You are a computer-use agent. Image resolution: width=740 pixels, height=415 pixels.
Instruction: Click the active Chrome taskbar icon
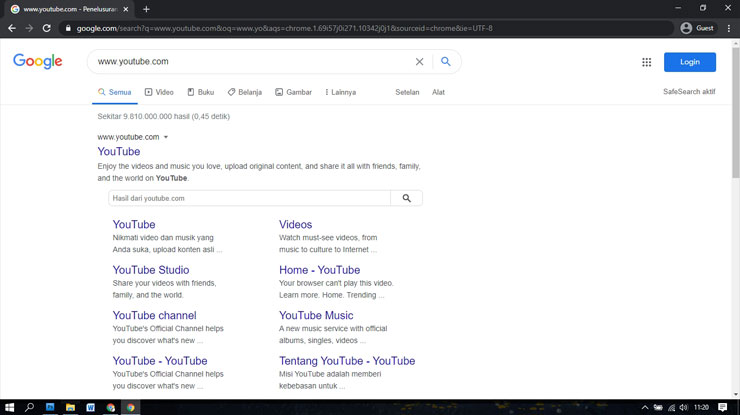(x=131, y=407)
